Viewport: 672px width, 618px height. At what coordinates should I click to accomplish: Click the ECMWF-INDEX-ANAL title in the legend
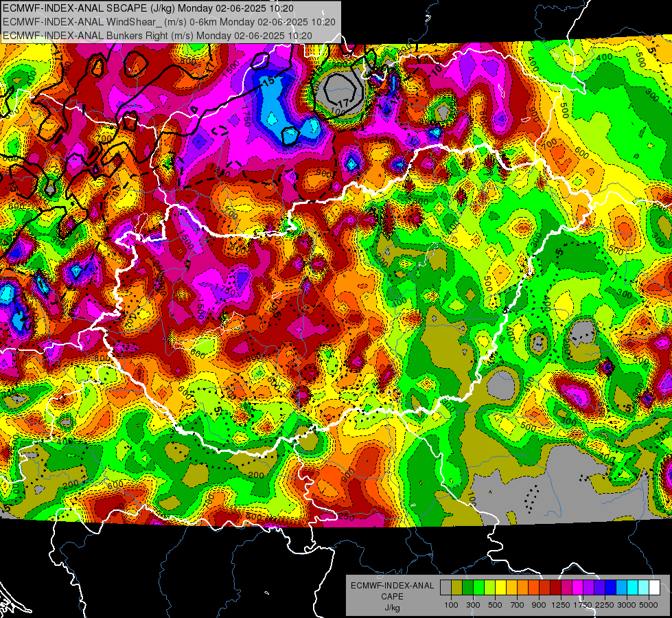(392, 586)
